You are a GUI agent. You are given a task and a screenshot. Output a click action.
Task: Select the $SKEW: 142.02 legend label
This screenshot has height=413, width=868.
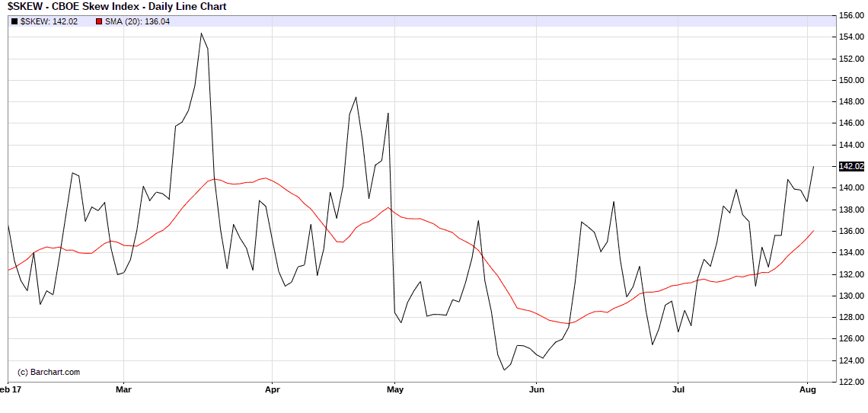[49, 21]
